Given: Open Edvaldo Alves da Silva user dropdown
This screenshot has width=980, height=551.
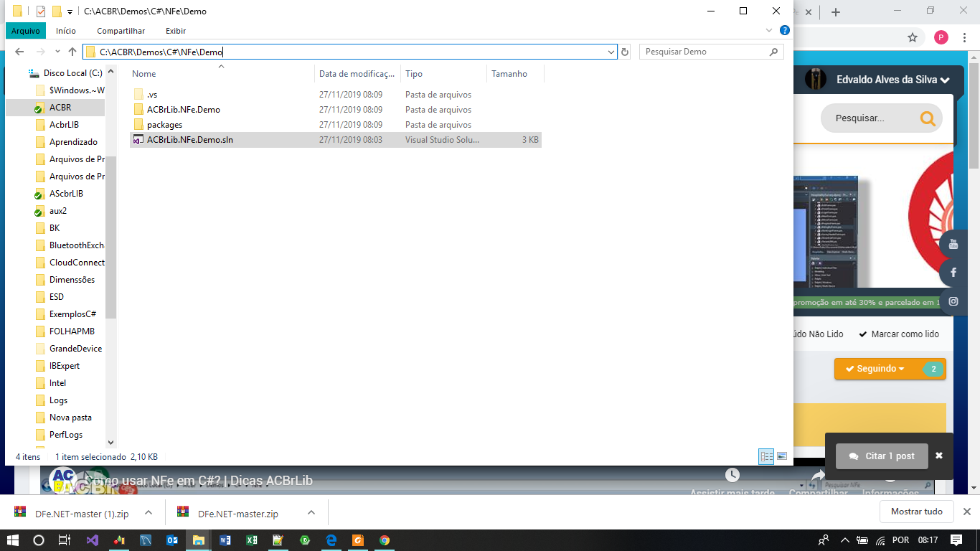Looking at the screenshot, I should 892,80.
